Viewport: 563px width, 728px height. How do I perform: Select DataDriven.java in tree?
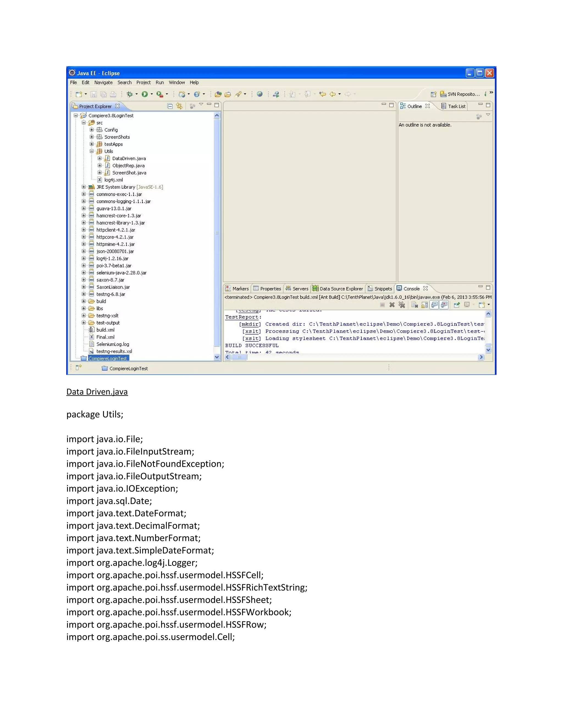point(129,158)
